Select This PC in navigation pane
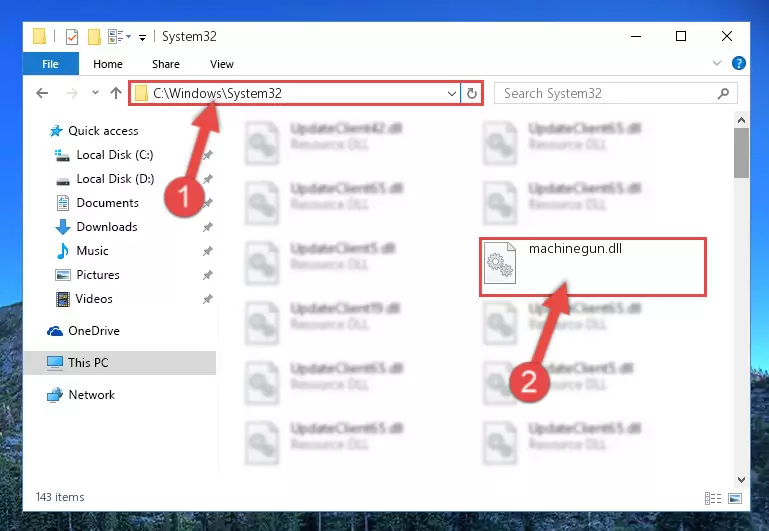Screen dimensions: 769x531 pos(120,363)
